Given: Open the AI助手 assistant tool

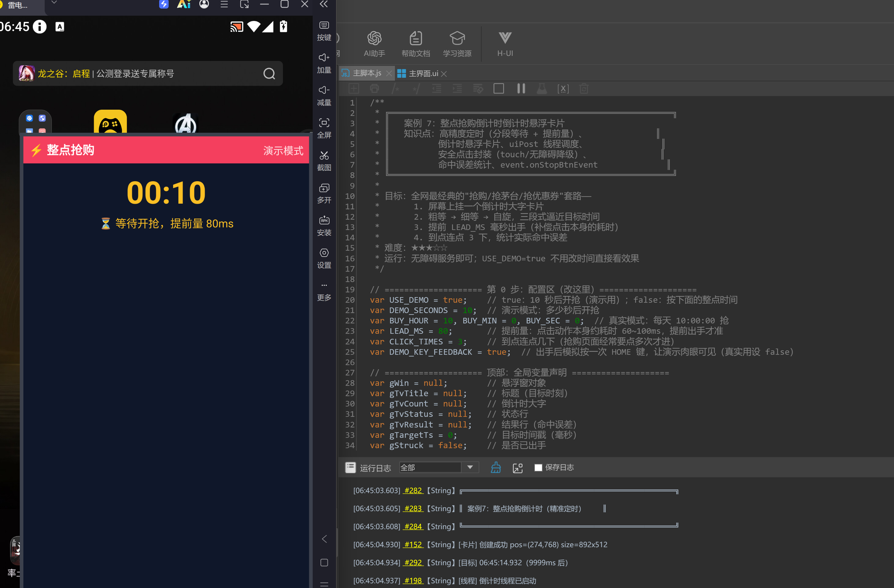Looking at the screenshot, I should point(374,44).
